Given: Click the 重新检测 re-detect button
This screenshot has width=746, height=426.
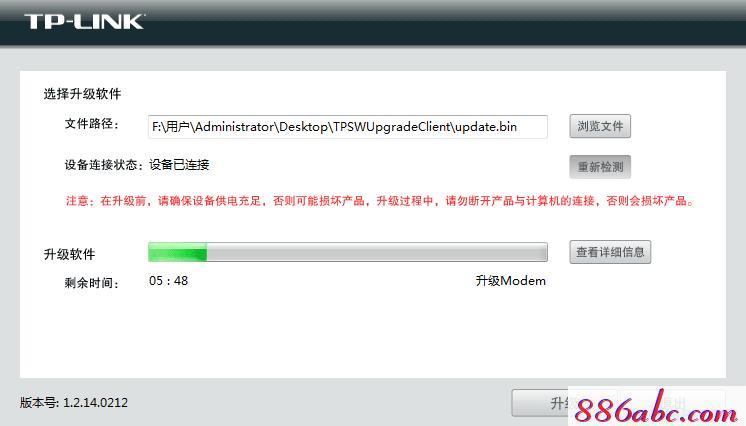Looking at the screenshot, I should [600, 167].
